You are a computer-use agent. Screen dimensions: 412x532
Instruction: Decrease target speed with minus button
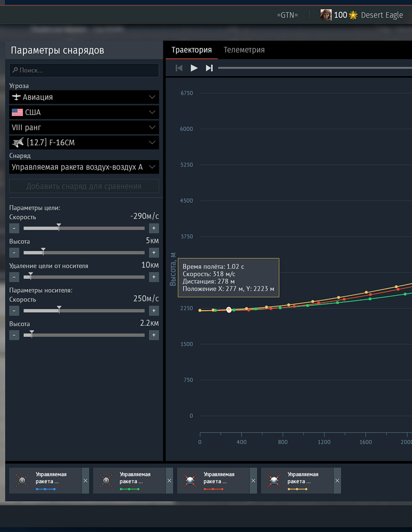[x=14, y=228]
